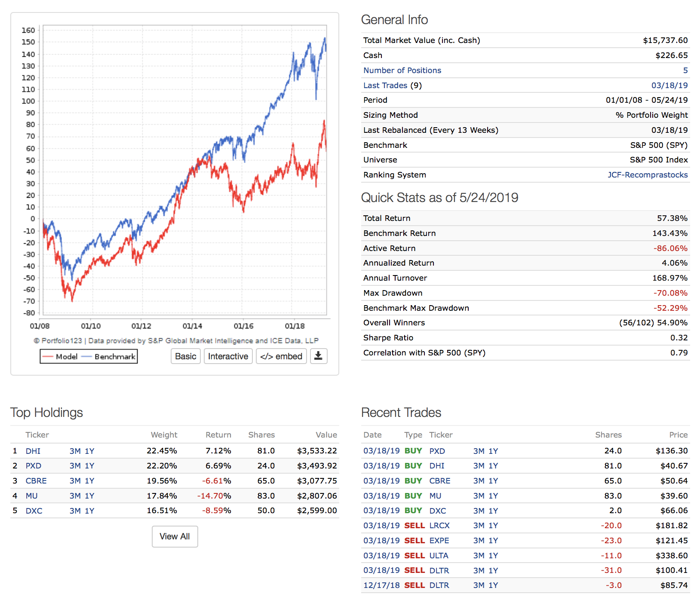
Task: Click the DHI ticker in Top Holdings
Action: 33,451
